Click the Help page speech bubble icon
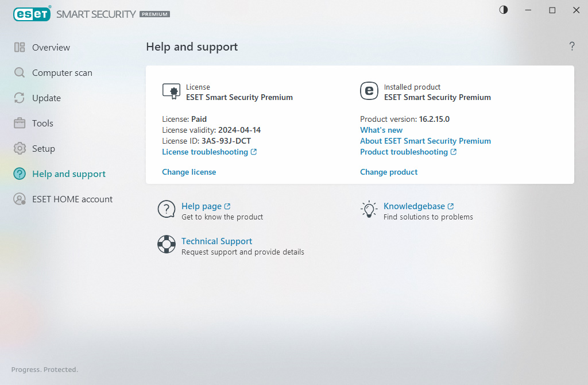The height and width of the screenshot is (385, 588). pos(167,209)
